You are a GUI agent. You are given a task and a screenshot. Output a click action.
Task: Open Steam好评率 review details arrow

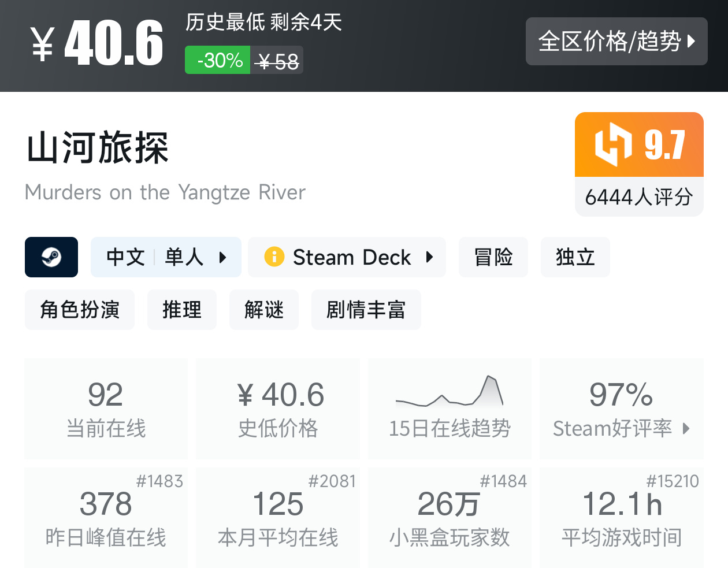pyautogui.click(x=686, y=428)
